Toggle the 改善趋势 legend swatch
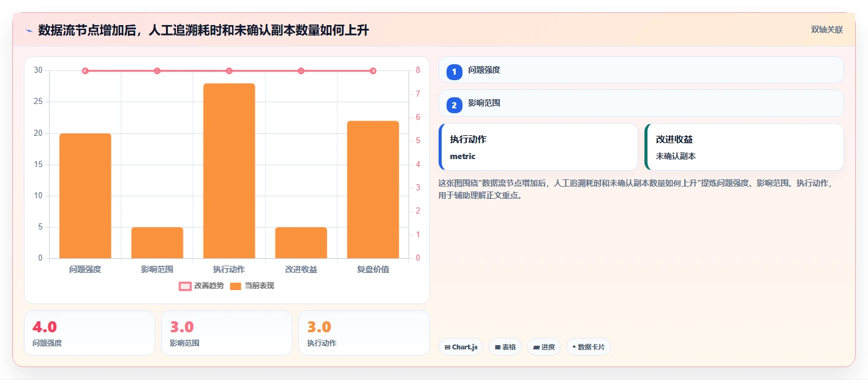Screen dimensions: 868x380 coord(185,286)
